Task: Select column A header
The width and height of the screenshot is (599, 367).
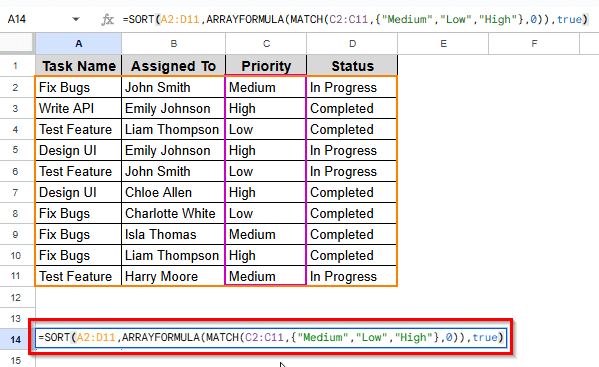Action: [x=79, y=44]
